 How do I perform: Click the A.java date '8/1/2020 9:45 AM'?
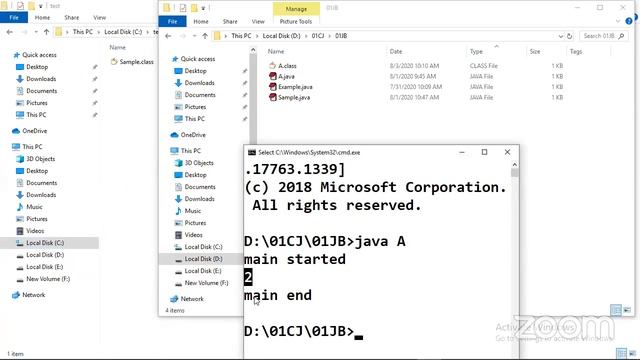[413, 76]
